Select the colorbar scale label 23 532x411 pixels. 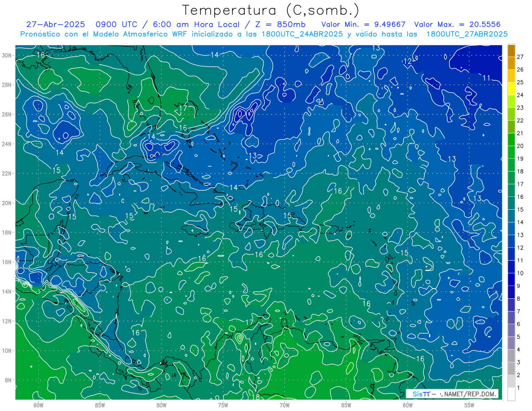pos(520,108)
